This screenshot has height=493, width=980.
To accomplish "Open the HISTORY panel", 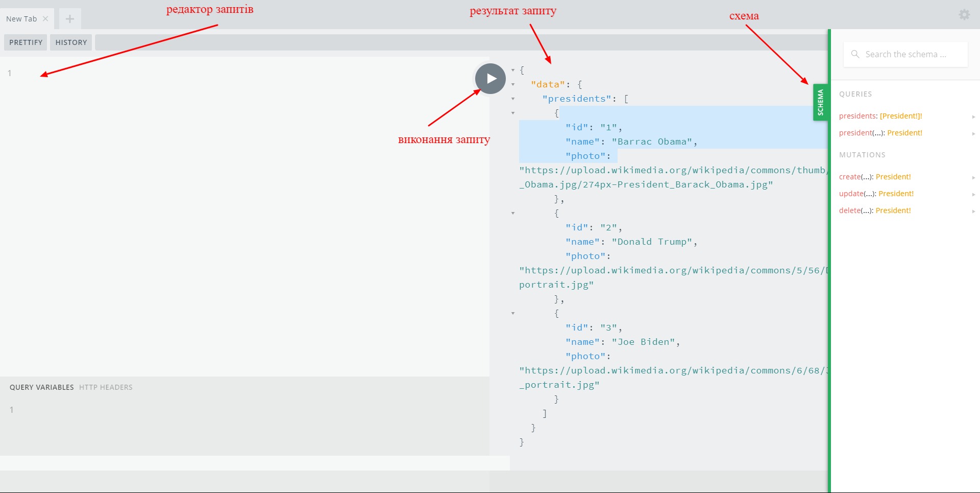I will coord(71,42).
